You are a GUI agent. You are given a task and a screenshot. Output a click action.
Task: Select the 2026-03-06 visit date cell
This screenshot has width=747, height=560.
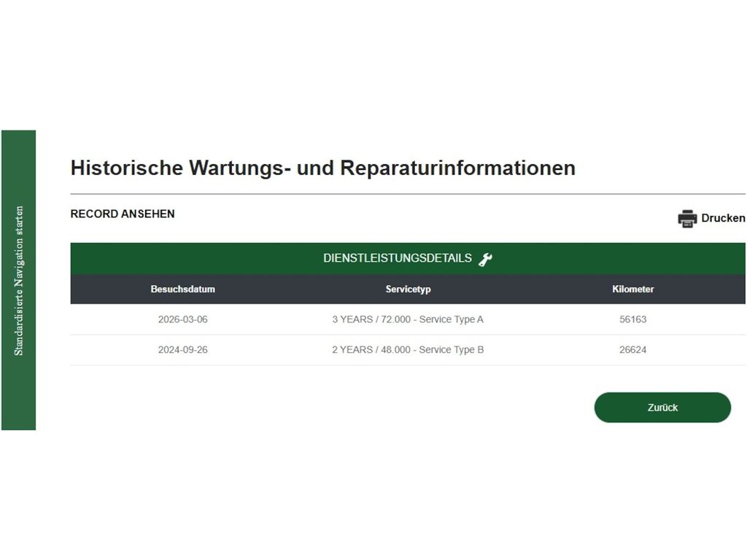point(183,319)
